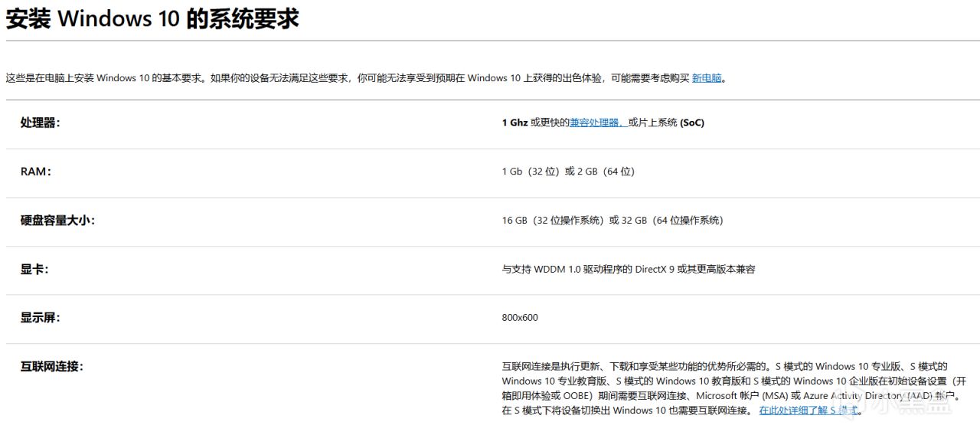Select the 显卡: row label
The height and width of the screenshot is (432, 980).
34,270
